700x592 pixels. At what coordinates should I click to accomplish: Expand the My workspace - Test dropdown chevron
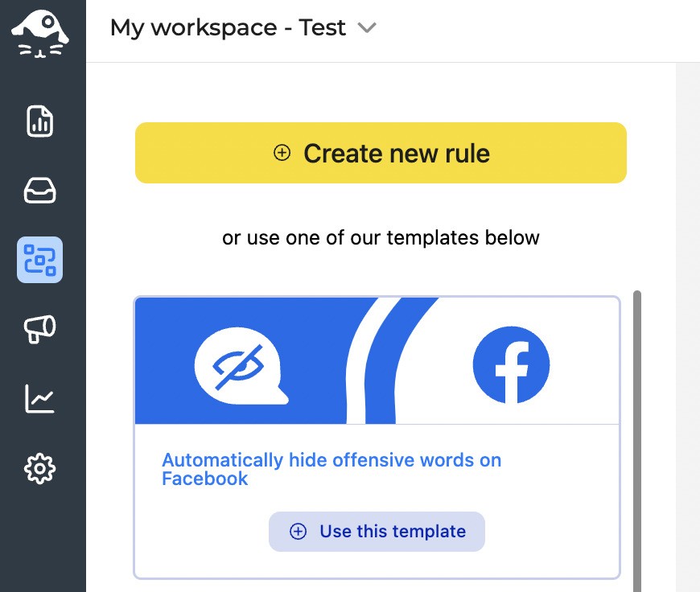(367, 28)
